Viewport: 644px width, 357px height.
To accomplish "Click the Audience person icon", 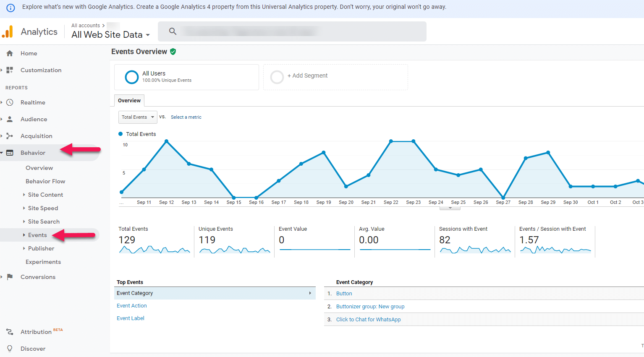I will [10, 119].
